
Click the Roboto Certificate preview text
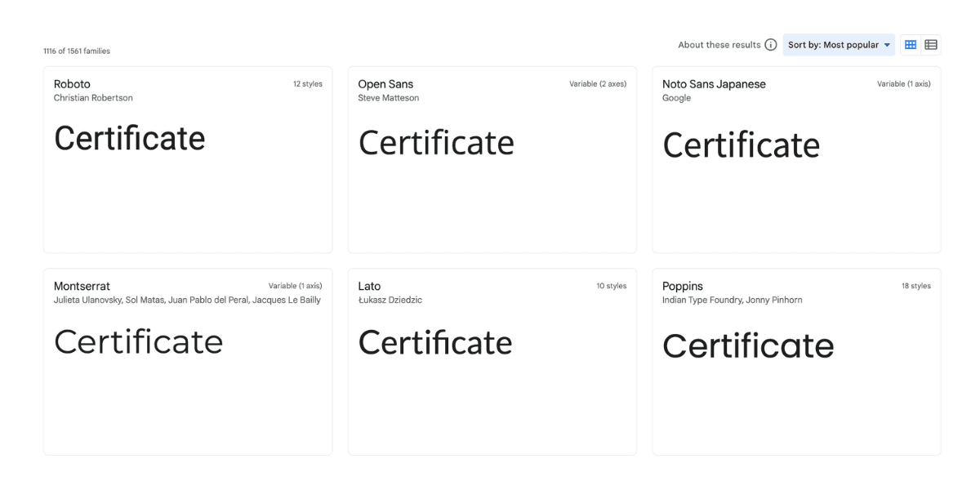(x=129, y=138)
